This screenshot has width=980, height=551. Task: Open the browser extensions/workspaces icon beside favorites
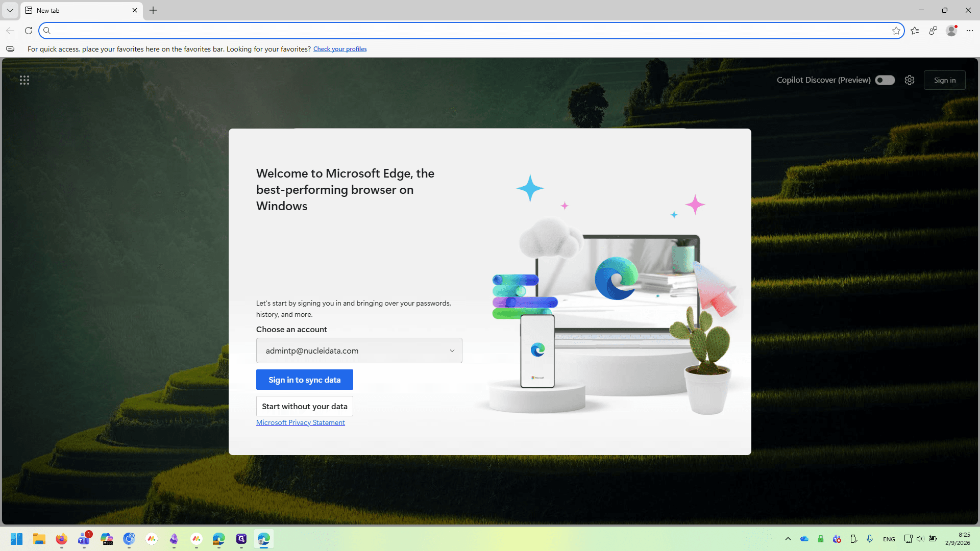point(933,31)
